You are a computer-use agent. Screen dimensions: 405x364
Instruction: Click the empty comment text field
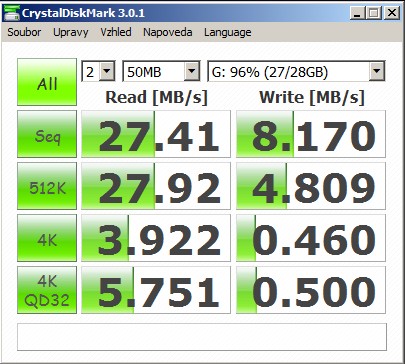pos(202,337)
